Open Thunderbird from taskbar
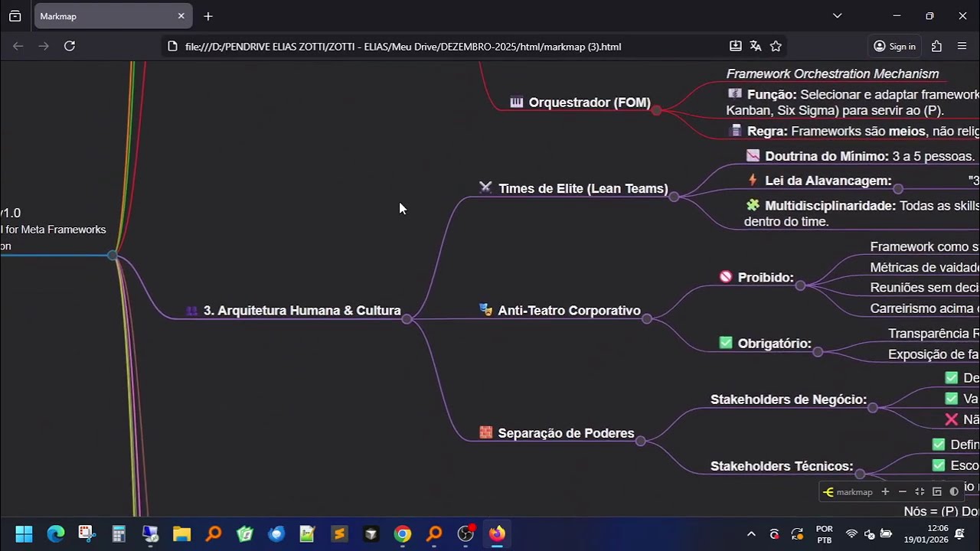This screenshot has height=551, width=980. pos(276,534)
